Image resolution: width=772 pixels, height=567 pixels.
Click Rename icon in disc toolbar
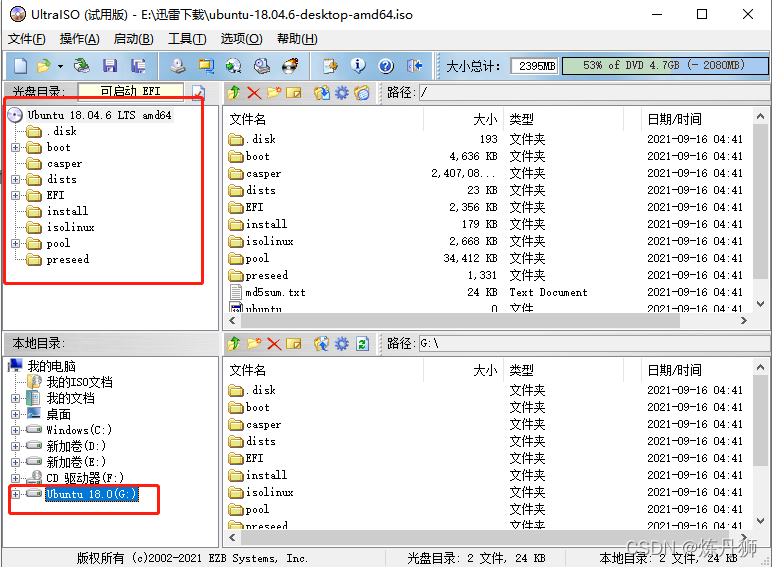[294, 93]
